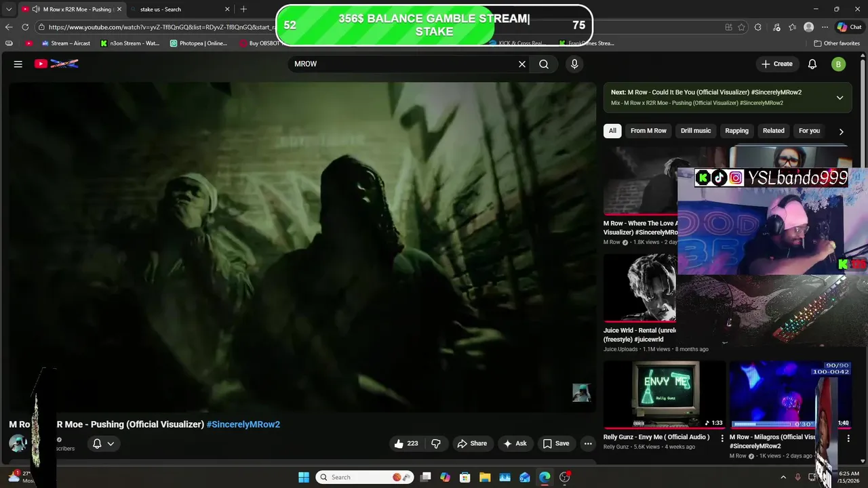
Task: Select the For you filter chip
Action: tap(809, 131)
